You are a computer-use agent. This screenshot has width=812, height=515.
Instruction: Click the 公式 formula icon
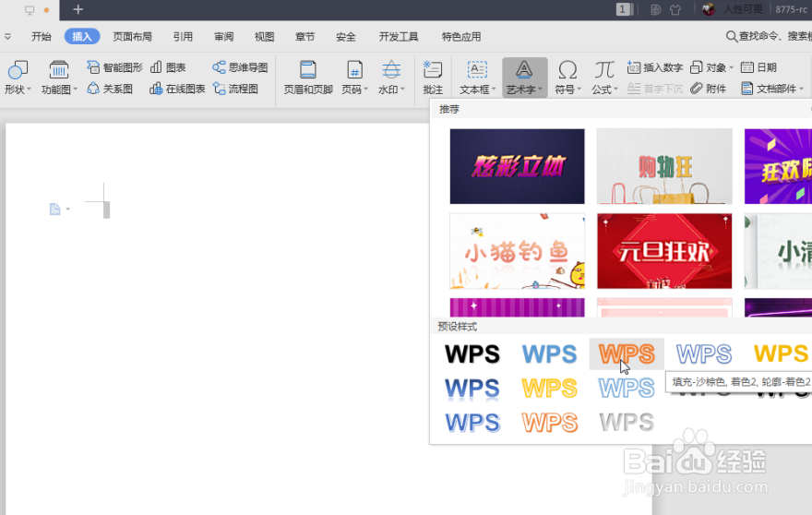tap(603, 70)
